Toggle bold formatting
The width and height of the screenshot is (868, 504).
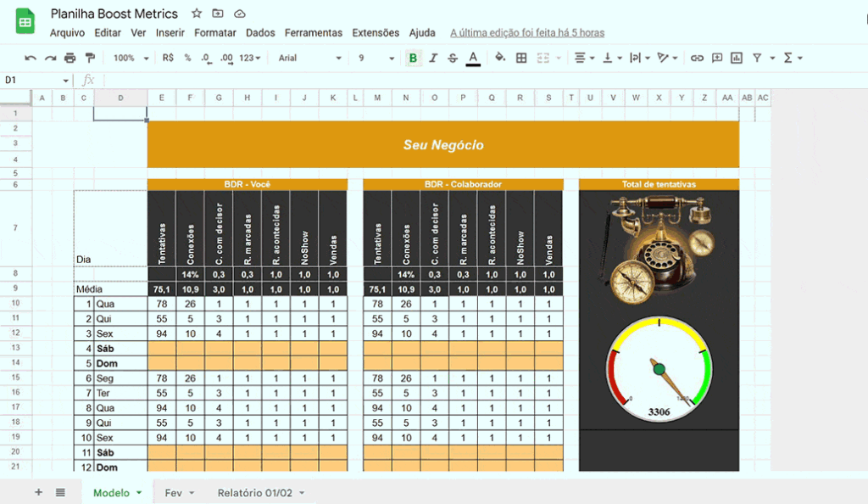pyautogui.click(x=413, y=58)
